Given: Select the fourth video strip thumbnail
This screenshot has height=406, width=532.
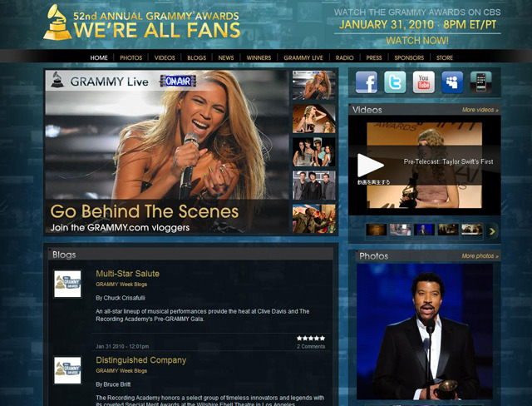Looking at the screenshot, I should pyautogui.click(x=448, y=230).
